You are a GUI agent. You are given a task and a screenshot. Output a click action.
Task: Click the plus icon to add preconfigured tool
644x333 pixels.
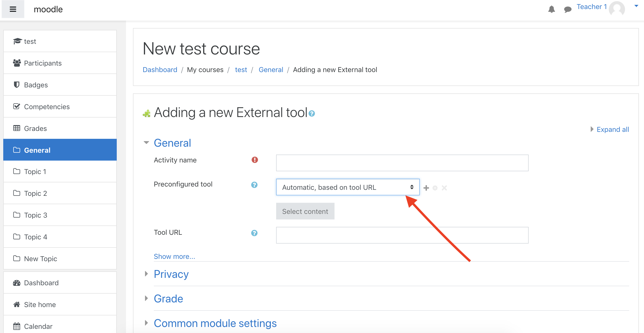coord(426,188)
